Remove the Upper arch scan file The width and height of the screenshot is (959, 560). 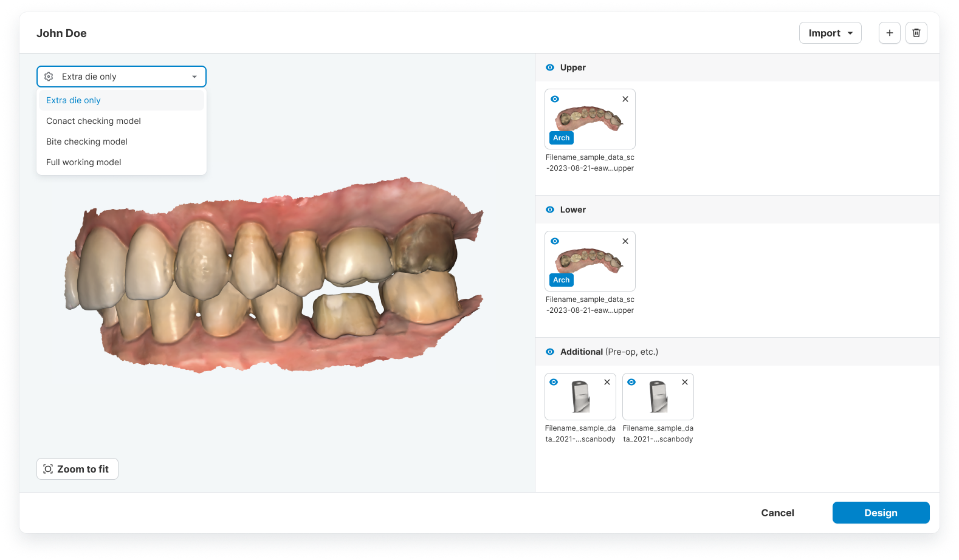coord(625,99)
